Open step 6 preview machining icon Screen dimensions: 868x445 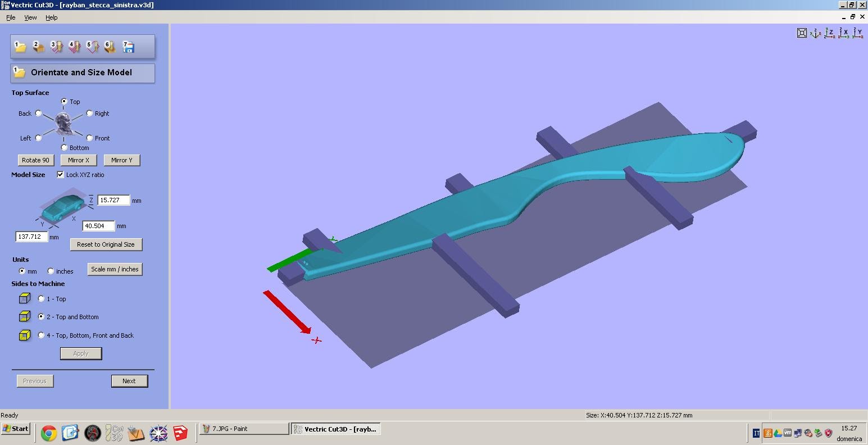tap(110, 47)
